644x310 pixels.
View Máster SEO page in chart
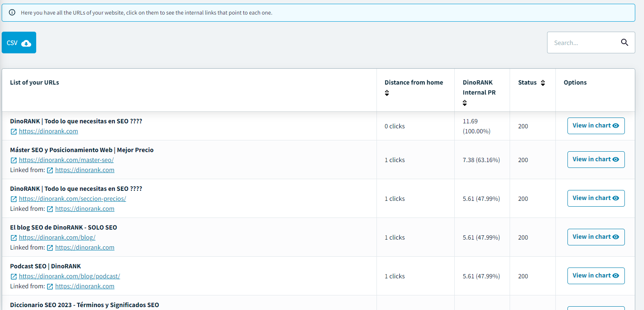596,160
